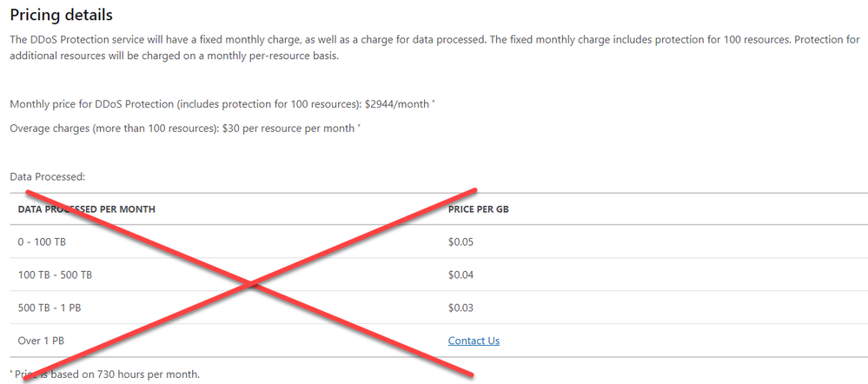Select the $0.05 price cell

coord(461,242)
